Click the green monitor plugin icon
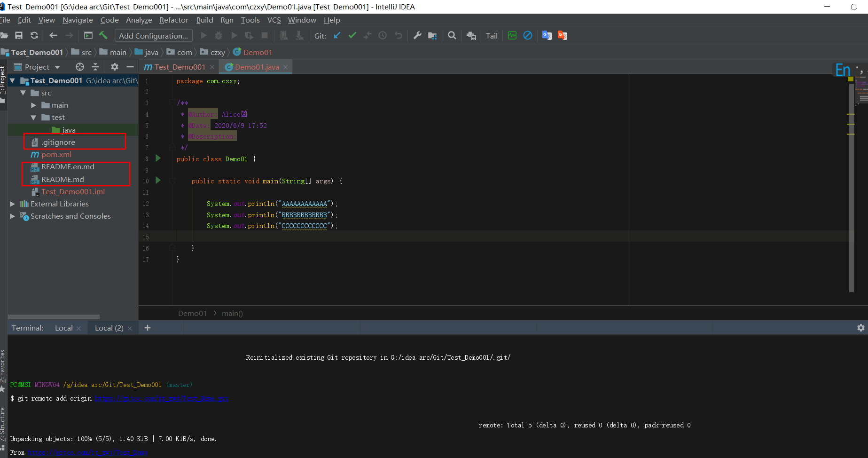The image size is (868, 458). click(512, 35)
